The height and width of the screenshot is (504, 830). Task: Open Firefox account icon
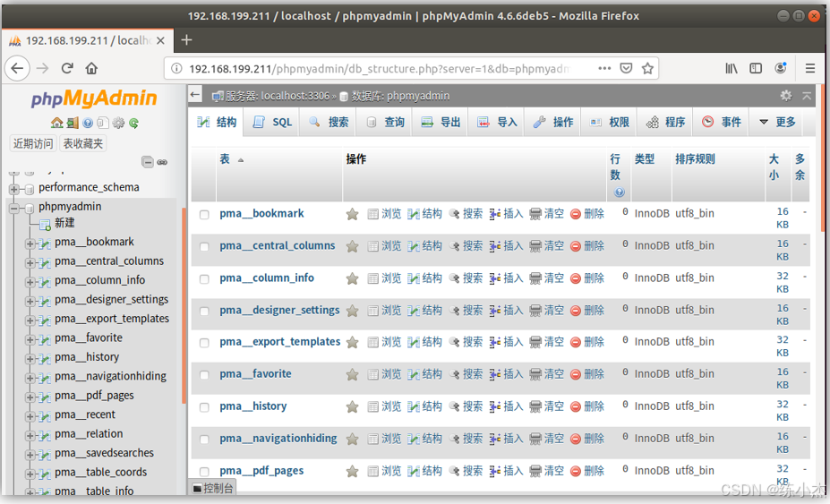780,68
